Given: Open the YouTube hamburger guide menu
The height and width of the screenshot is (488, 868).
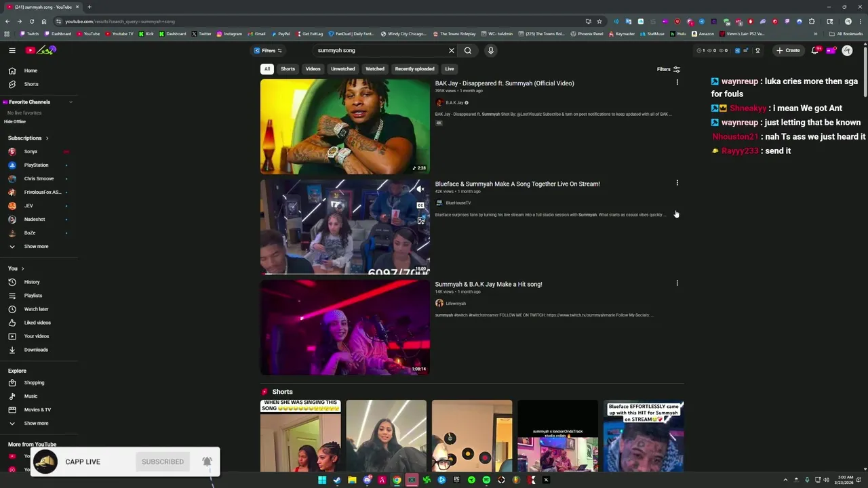Looking at the screenshot, I should pos(12,50).
